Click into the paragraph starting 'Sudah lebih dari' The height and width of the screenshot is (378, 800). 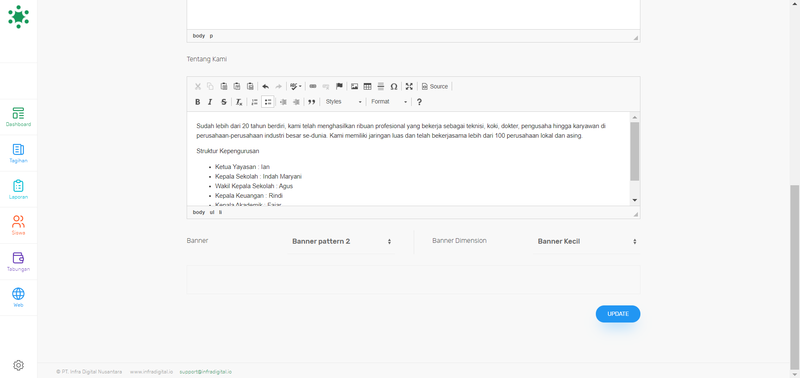click(401, 131)
